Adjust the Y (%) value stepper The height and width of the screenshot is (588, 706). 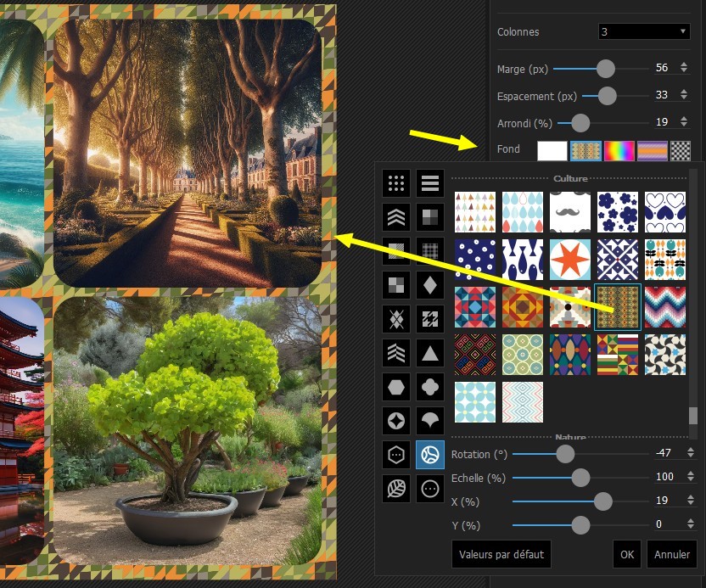691,524
